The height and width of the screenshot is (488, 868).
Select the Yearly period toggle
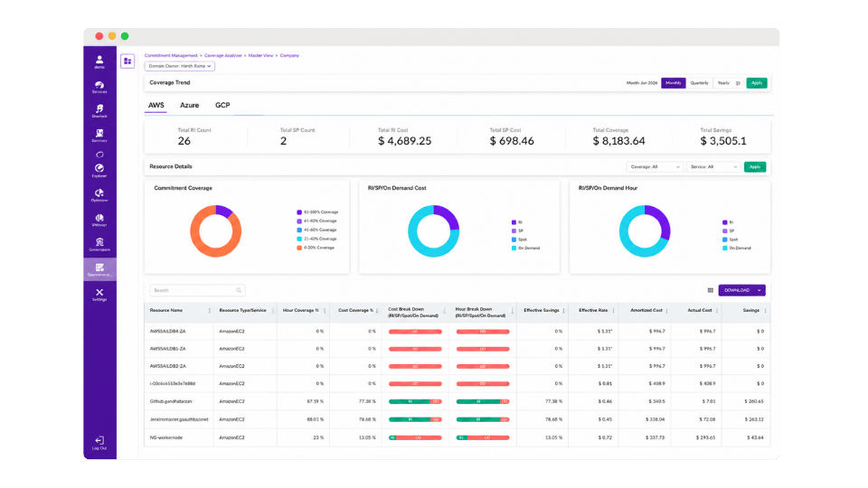point(723,83)
